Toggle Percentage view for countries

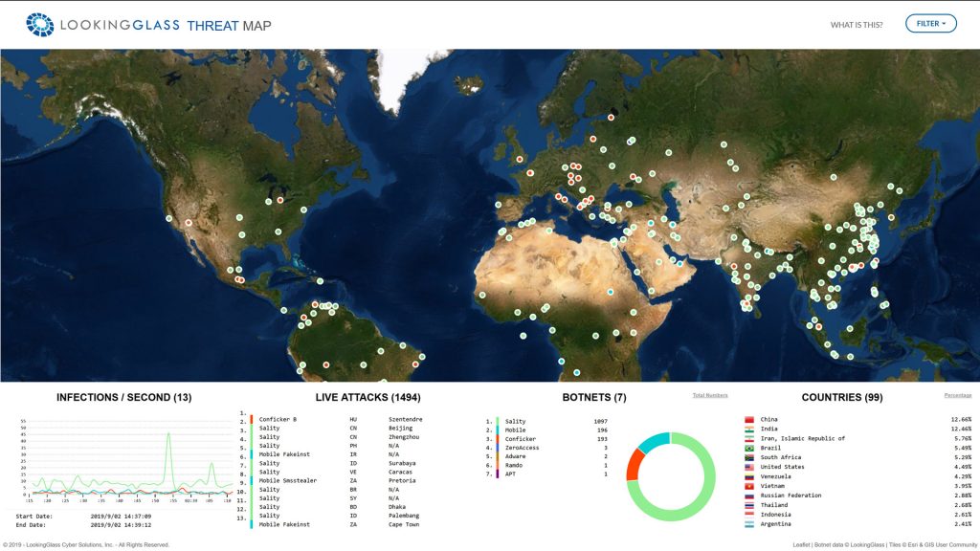click(957, 395)
